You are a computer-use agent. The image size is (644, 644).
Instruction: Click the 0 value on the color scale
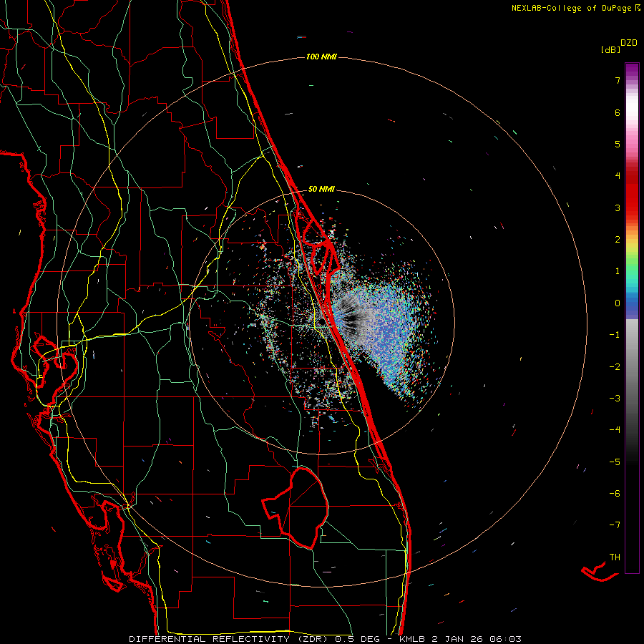(x=618, y=303)
